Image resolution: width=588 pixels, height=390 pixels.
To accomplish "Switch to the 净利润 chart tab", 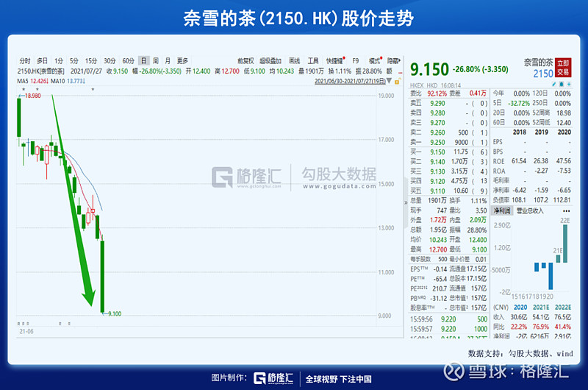I will pos(502,211).
